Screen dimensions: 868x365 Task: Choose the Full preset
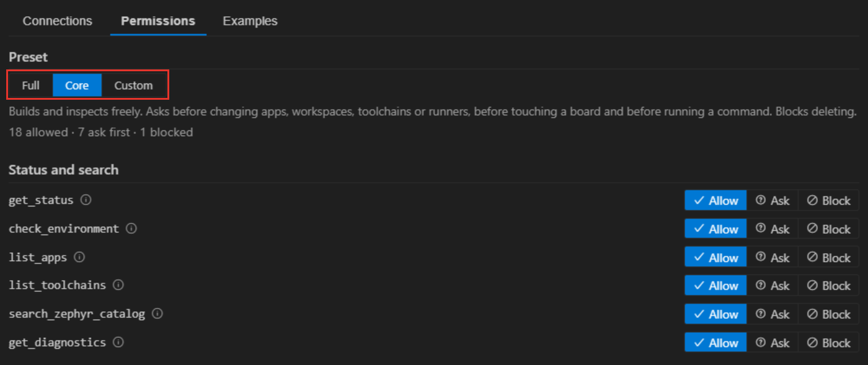click(x=31, y=86)
